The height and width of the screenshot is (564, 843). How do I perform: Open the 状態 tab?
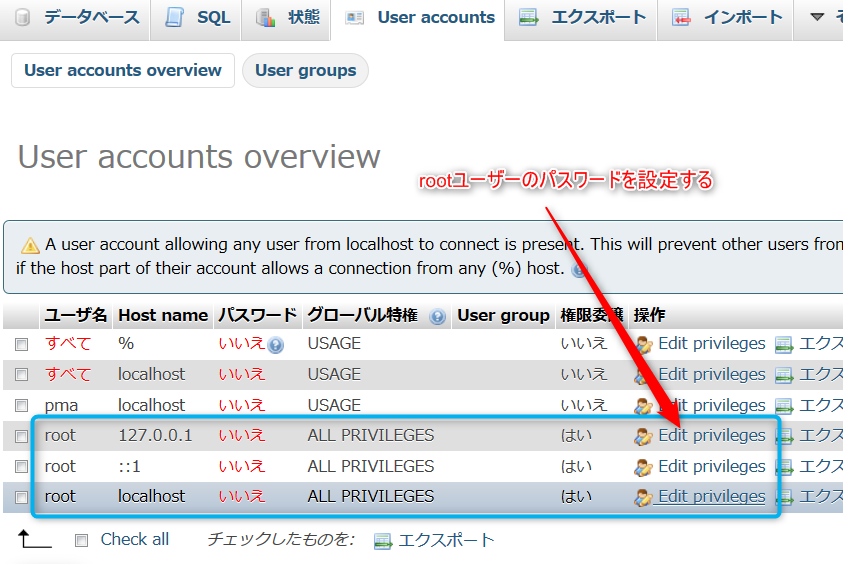[x=285, y=18]
